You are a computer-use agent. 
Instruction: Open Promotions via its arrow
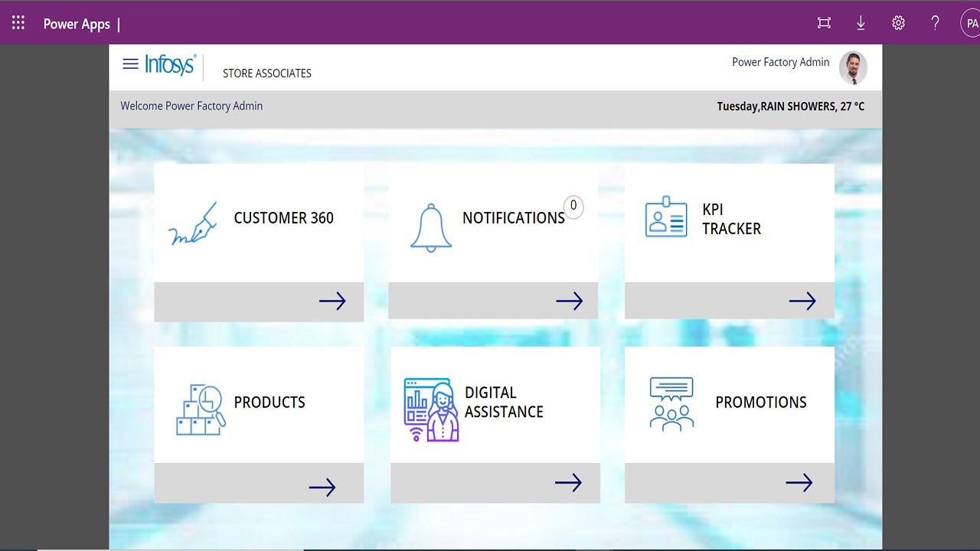[x=799, y=483]
